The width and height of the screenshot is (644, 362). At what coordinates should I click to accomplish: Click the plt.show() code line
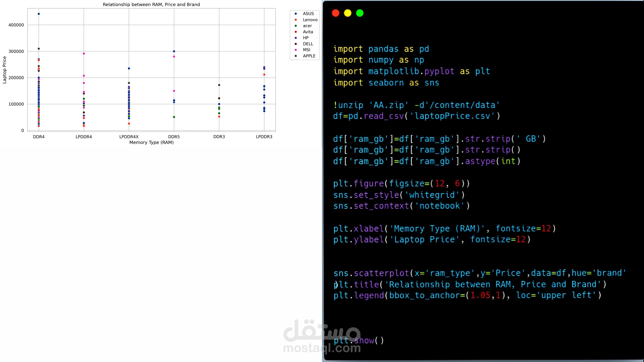tap(358, 341)
